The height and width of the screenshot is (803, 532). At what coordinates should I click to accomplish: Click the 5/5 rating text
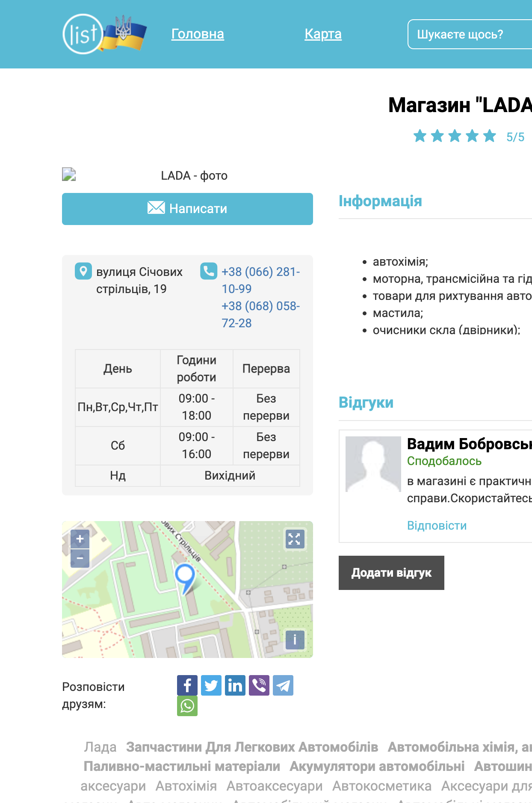pos(515,137)
